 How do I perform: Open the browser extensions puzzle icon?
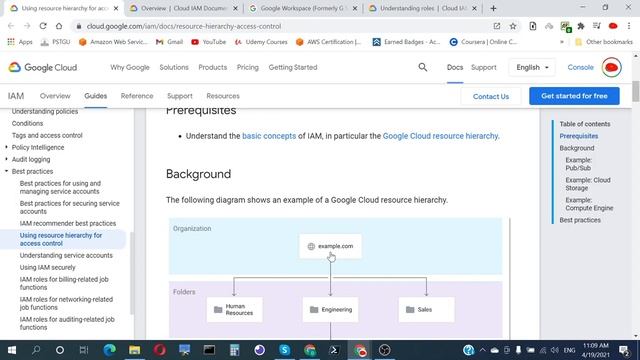pyautogui.click(x=581, y=26)
